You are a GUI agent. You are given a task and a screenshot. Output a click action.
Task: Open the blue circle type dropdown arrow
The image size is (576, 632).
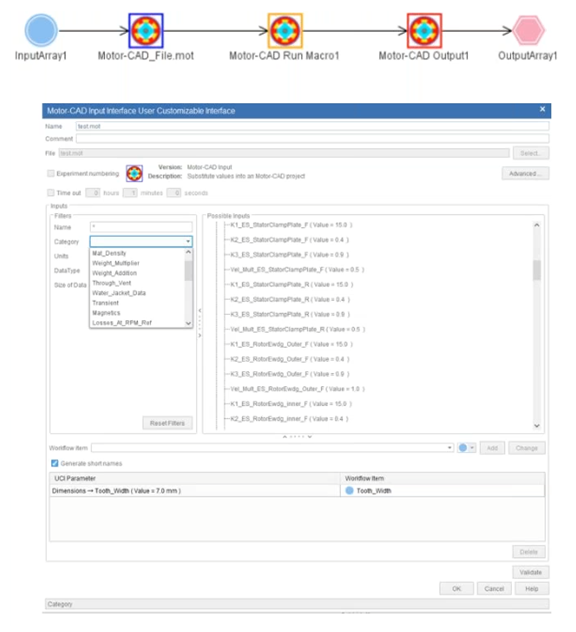click(x=472, y=448)
